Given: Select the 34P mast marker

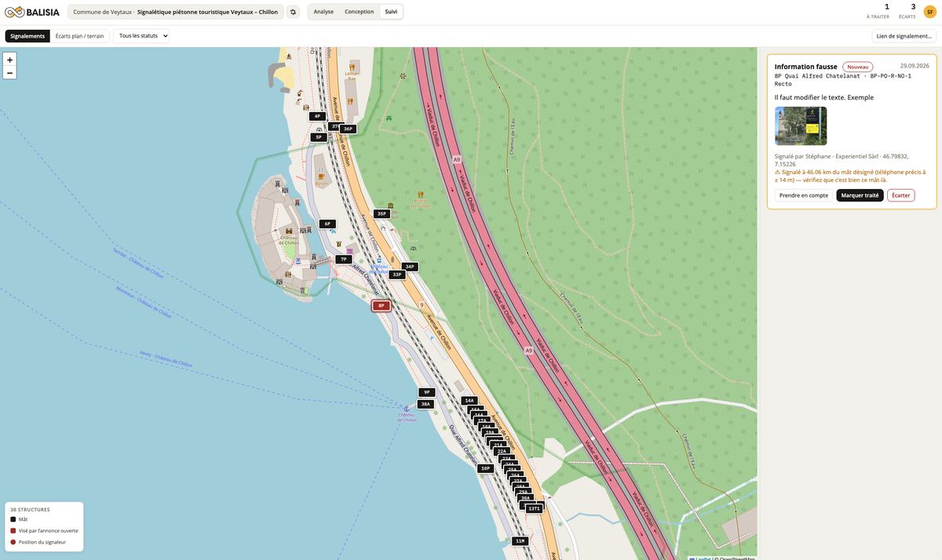Looking at the screenshot, I should (410, 267).
